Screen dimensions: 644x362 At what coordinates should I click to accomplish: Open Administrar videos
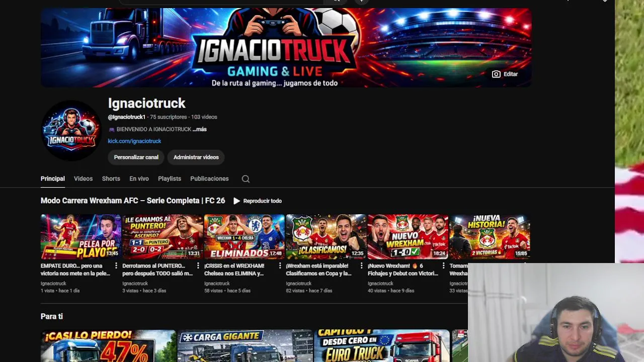click(x=196, y=157)
